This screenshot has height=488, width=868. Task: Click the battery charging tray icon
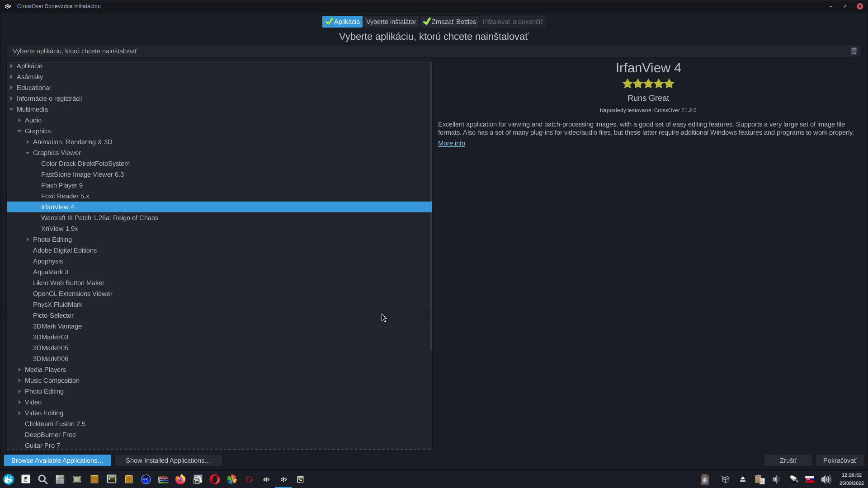(704, 479)
